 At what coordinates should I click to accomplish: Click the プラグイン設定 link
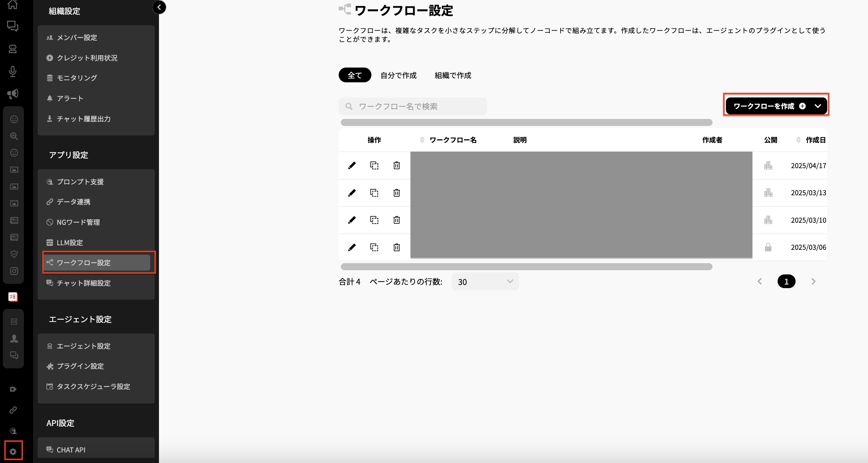tap(80, 366)
